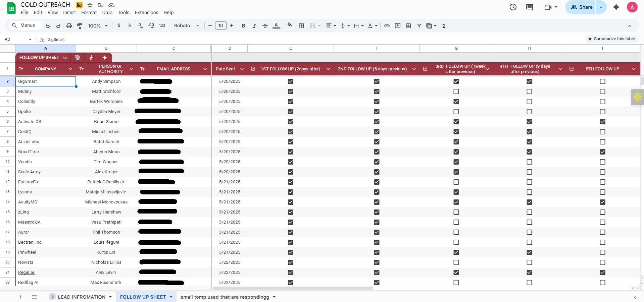This screenshot has height=302, width=644.
Task: Check 4th follow up for Vendia
Action: (x=529, y=162)
